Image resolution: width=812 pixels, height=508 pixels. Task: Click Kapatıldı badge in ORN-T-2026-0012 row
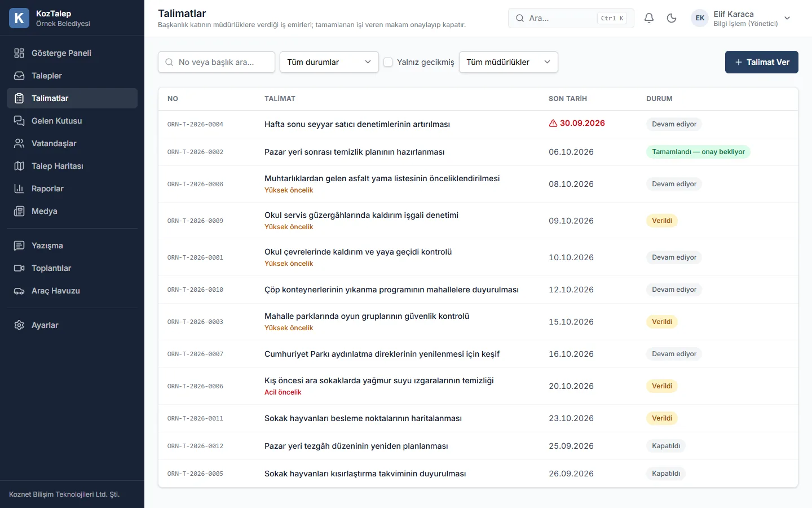(666, 446)
